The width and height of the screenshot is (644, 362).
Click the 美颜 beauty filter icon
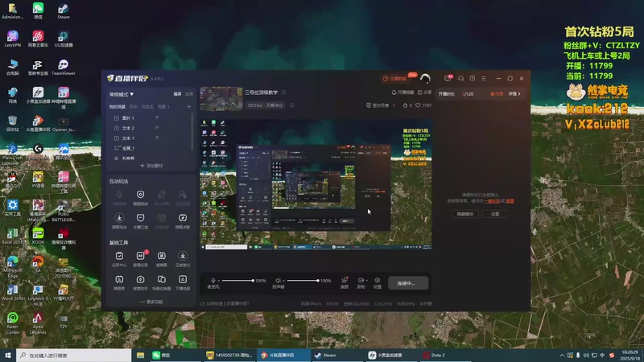pyautogui.click(x=345, y=282)
